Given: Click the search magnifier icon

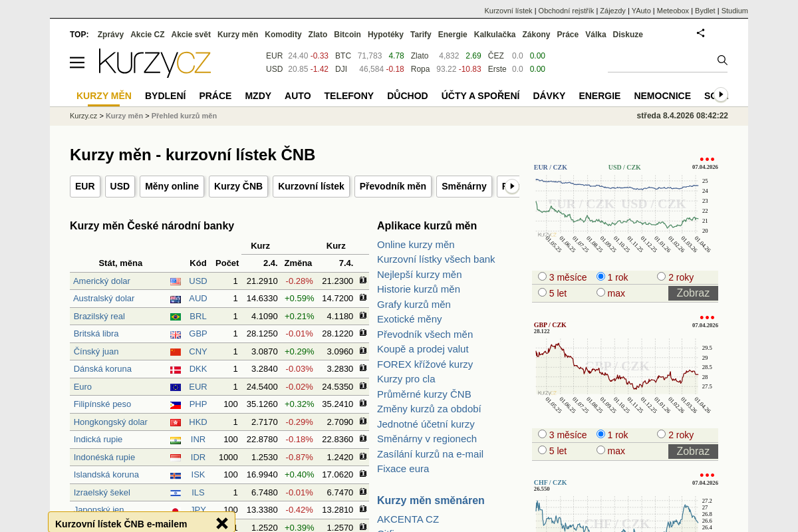Looking at the screenshot, I should pyautogui.click(x=722, y=61).
